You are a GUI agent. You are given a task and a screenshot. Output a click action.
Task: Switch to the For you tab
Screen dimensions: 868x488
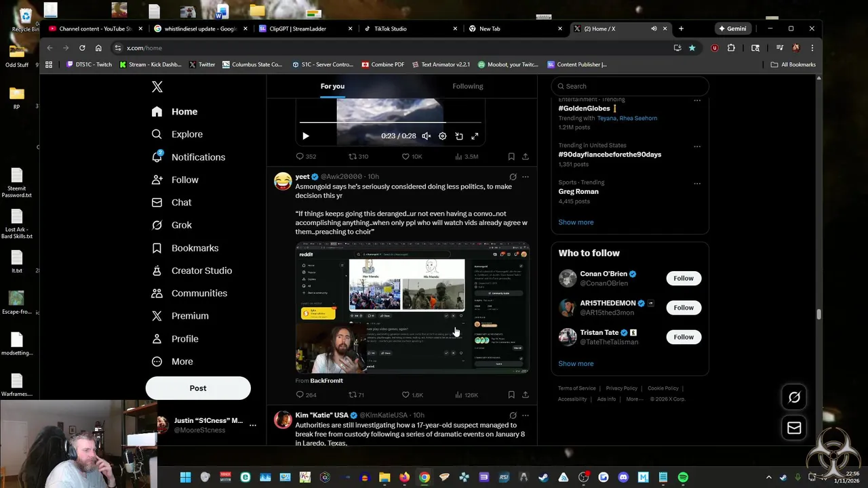tap(332, 86)
